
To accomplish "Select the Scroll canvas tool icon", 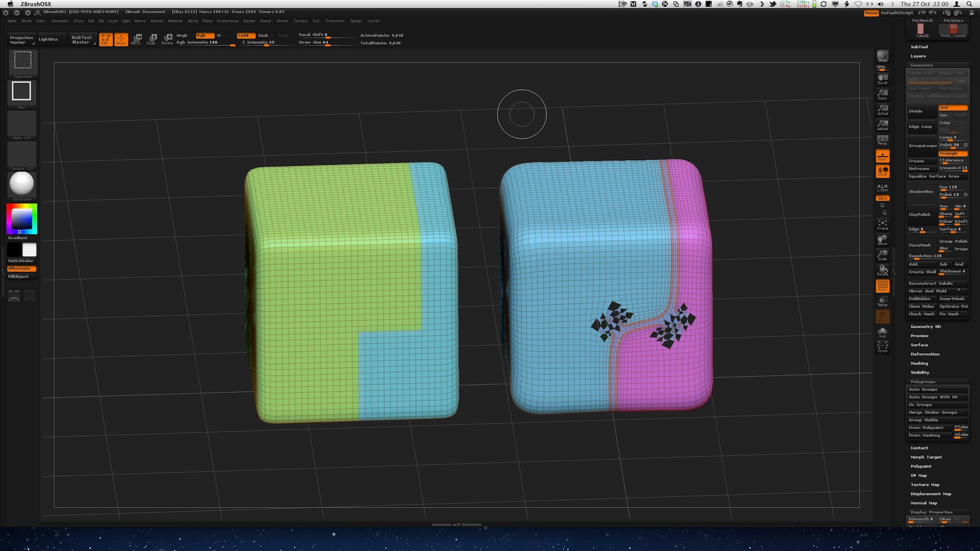I will (x=883, y=79).
